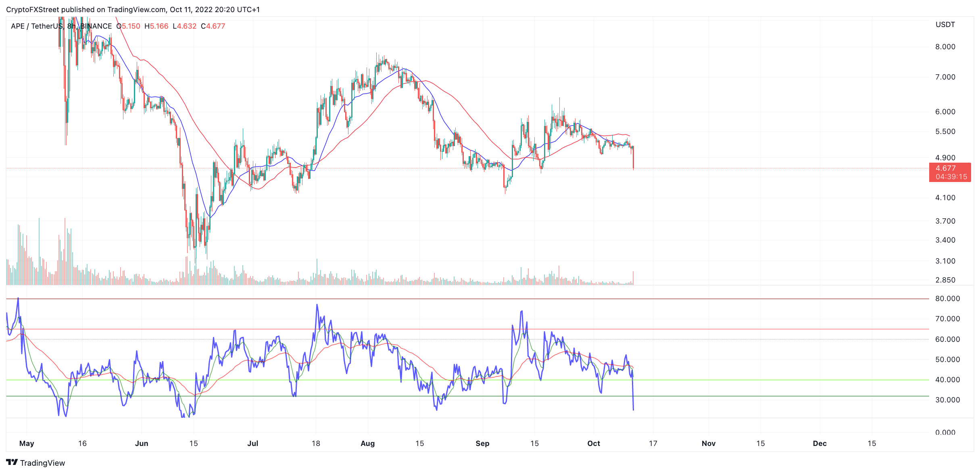Click the publication caption by CryptoFXStreet
Screen dimensions: 980x473
[x=133, y=10]
